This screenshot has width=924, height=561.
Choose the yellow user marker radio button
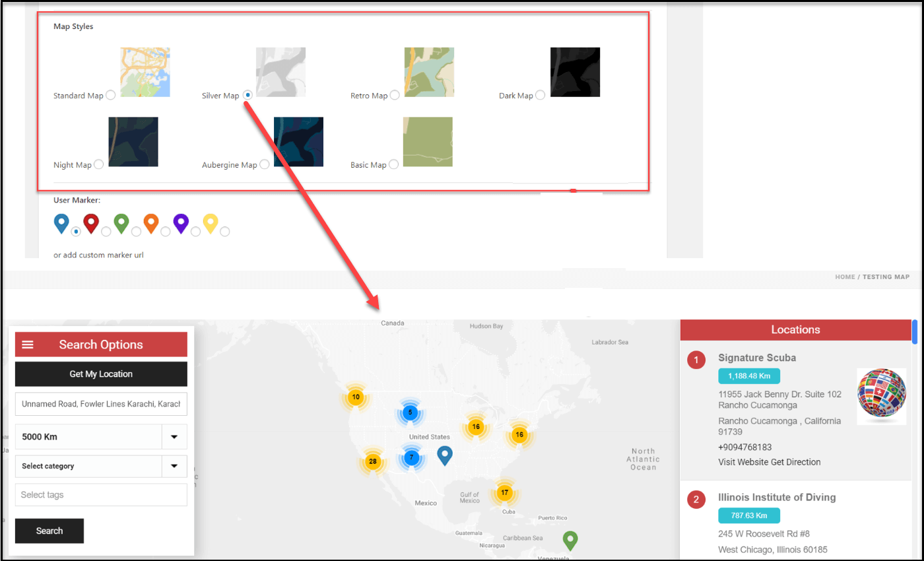point(225,232)
